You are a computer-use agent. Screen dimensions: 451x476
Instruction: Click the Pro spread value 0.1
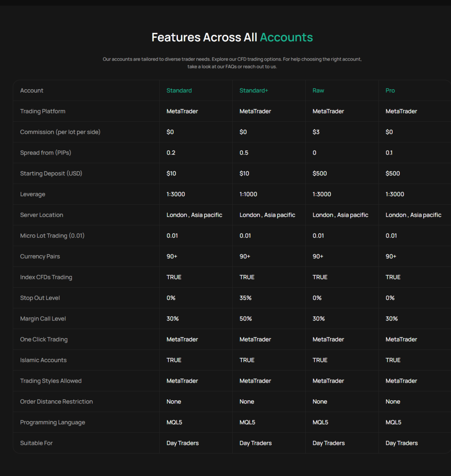click(x=389, y=153)
